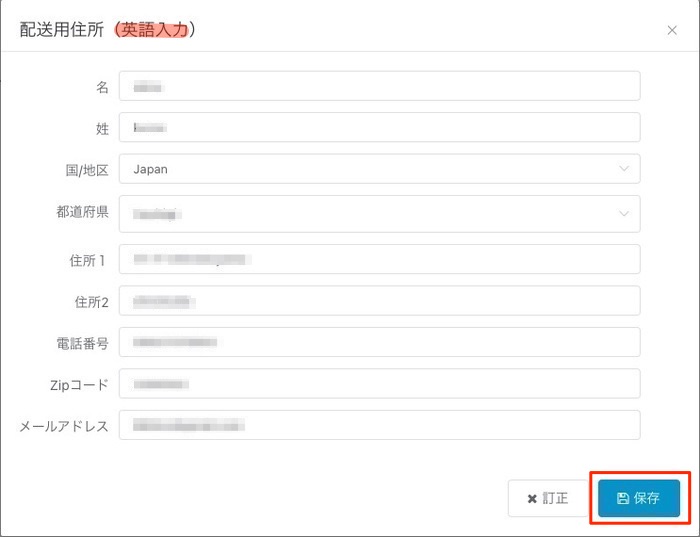
Task: Select the 電話番号 phone number field
Action: point(379,342)
